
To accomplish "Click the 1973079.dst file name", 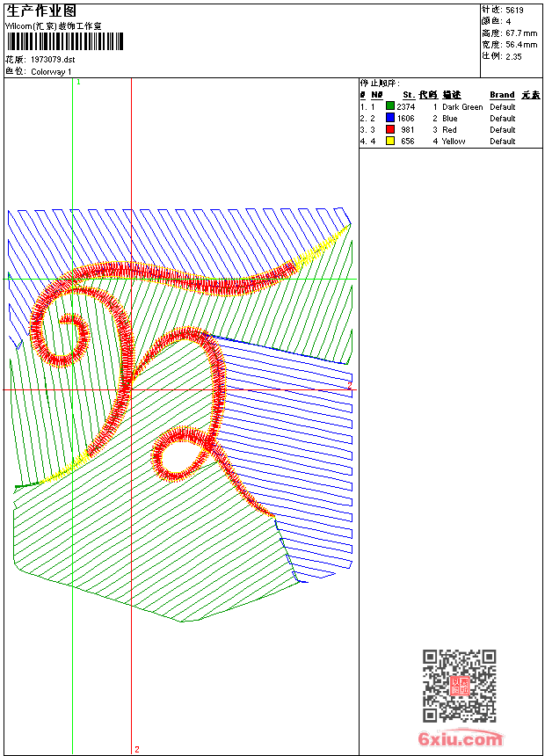I will [59, 60].
